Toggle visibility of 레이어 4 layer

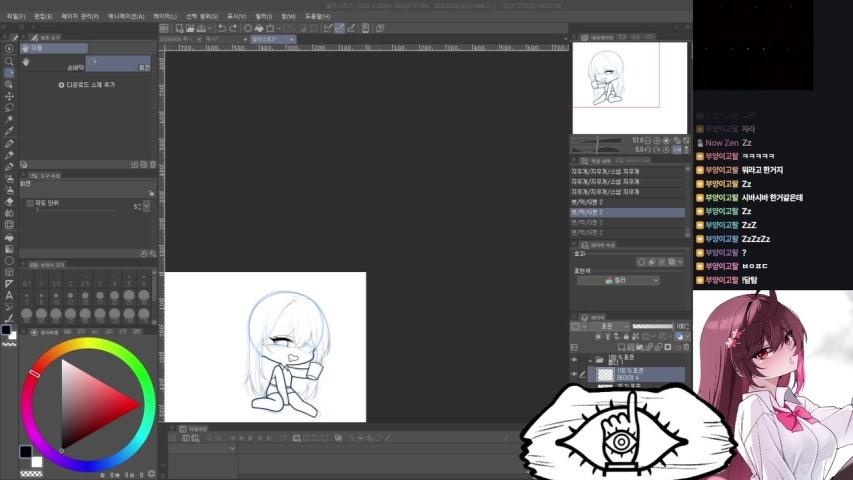coord(574,374)
